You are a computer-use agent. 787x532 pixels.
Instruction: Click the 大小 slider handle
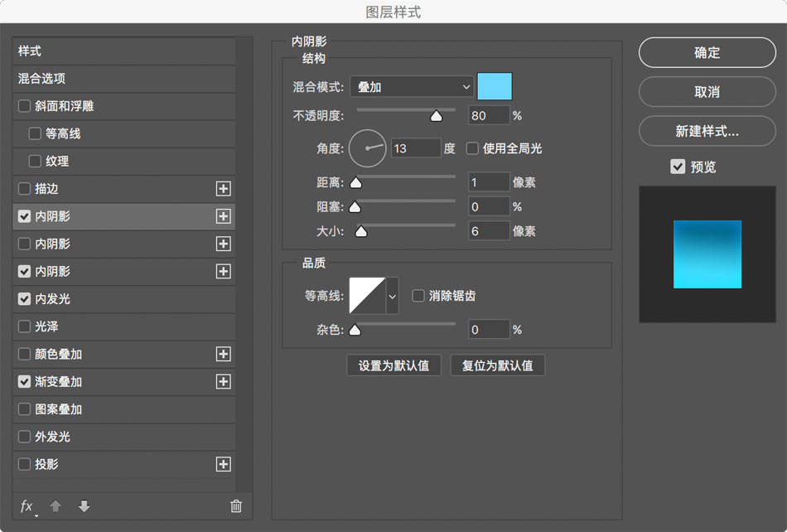click(x=361, y=231)
